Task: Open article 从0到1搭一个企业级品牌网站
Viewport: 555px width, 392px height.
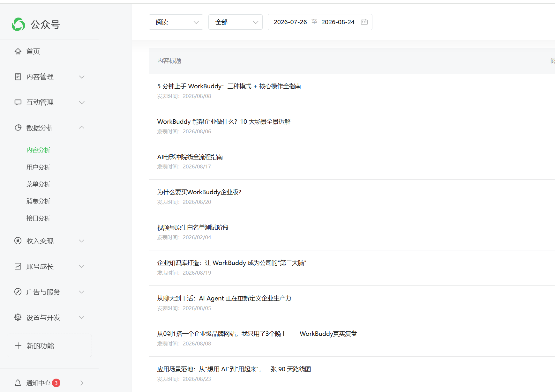Action: (x=257, y=334)
